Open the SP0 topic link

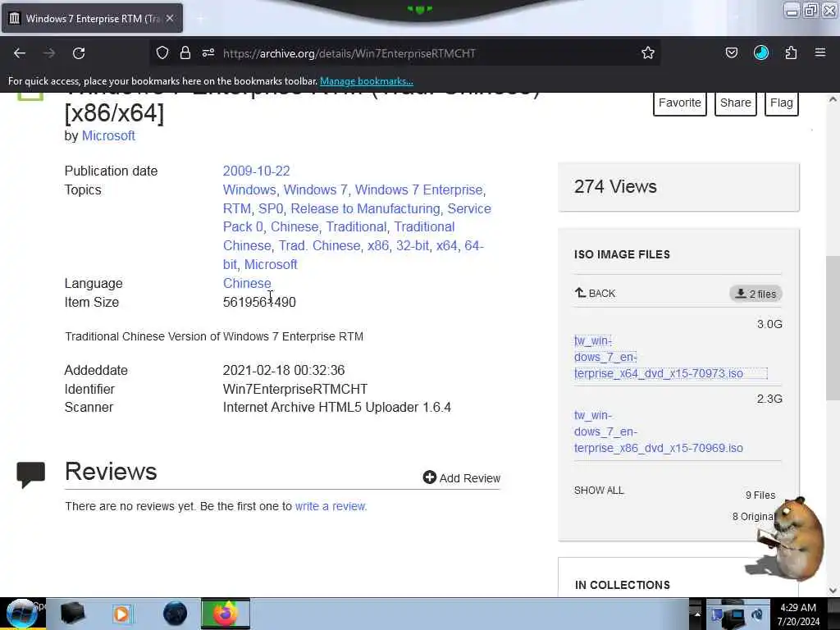tap(271, 208)
